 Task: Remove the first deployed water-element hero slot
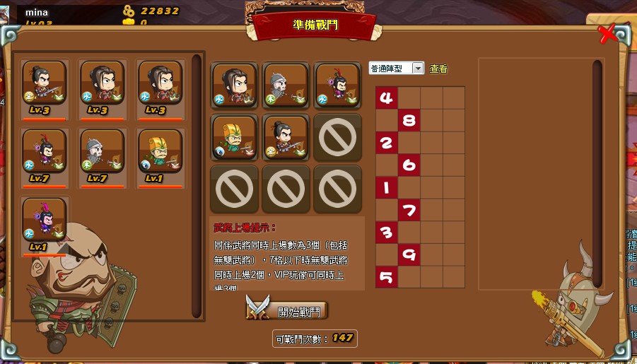(234, 86)
